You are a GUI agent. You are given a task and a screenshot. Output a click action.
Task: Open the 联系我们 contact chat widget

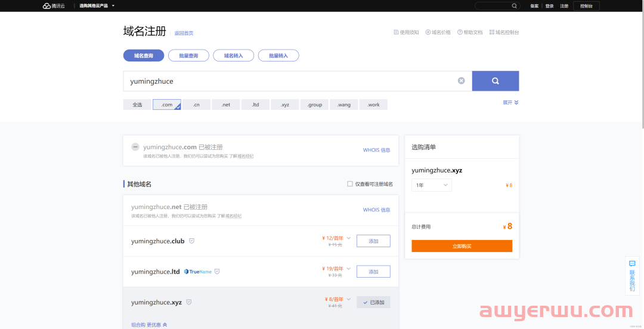632,275
